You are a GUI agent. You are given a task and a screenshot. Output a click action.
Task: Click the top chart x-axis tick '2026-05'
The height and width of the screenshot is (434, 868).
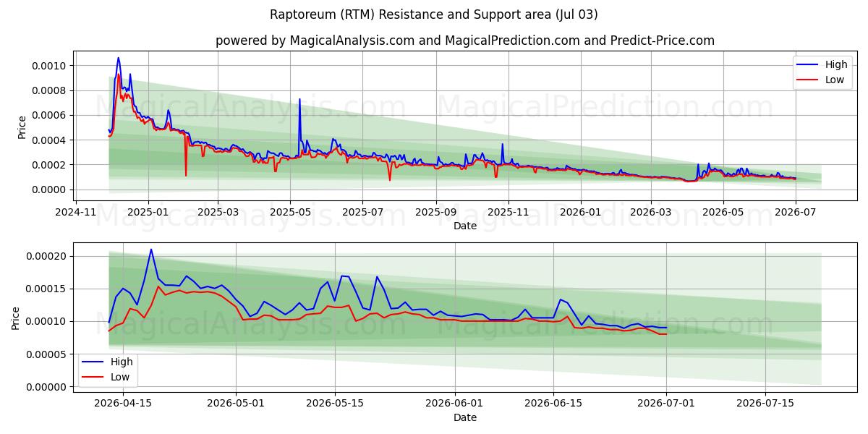coord(723,212)
